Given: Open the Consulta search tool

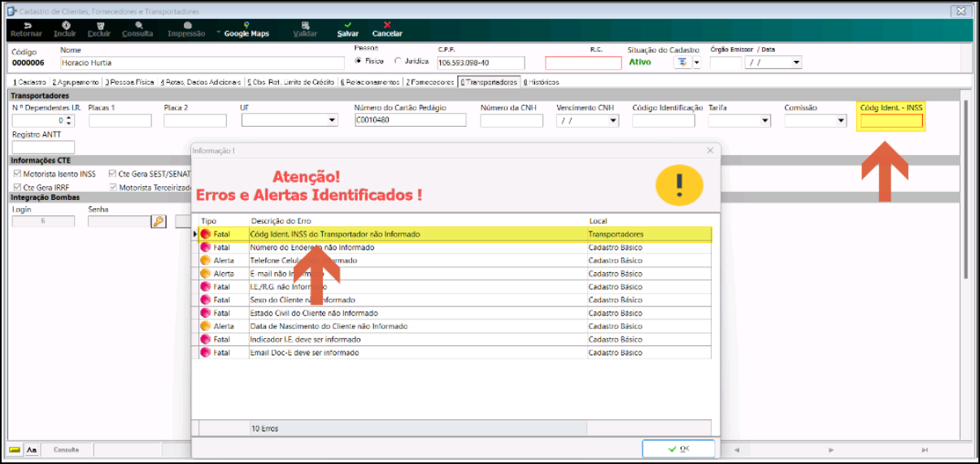Looking at the screenshot, I should (x=137, y=29).
